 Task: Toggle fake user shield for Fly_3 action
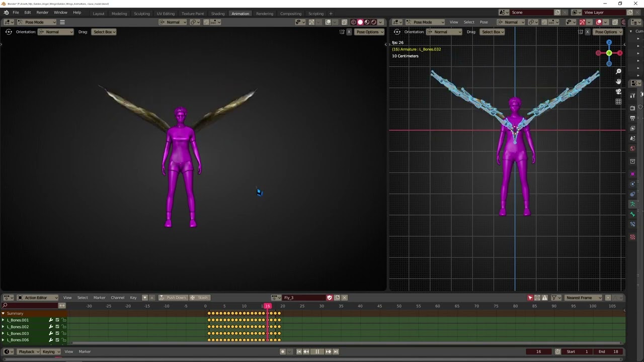coord(330,298)
